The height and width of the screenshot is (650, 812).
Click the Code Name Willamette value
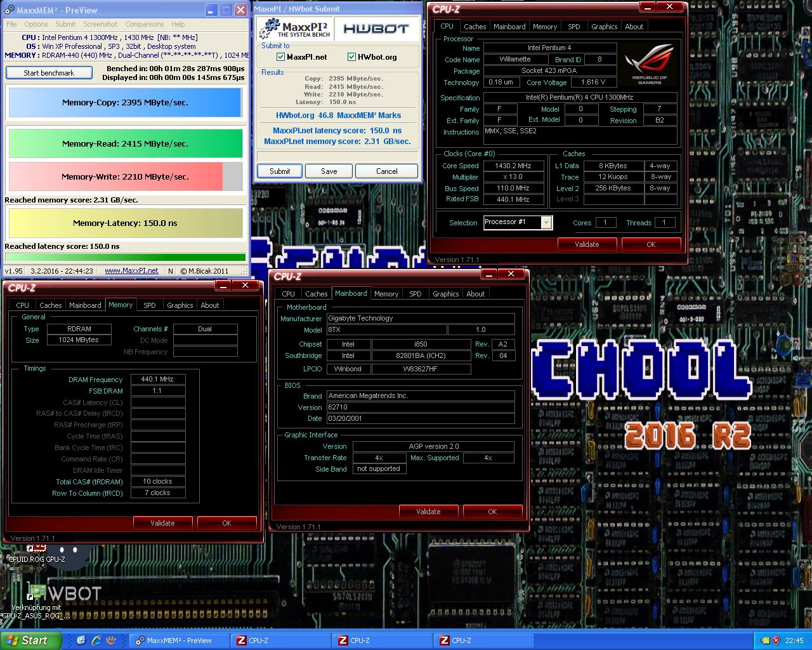click(x=515, y=59)
